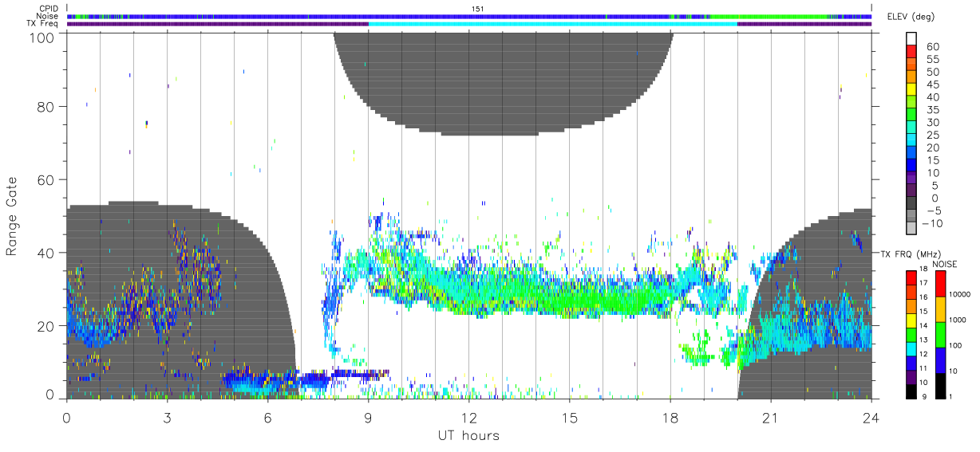Click the yellow segment of the ELEV colorbar
The image size is (980, 452).
click(x=911, y=89)
